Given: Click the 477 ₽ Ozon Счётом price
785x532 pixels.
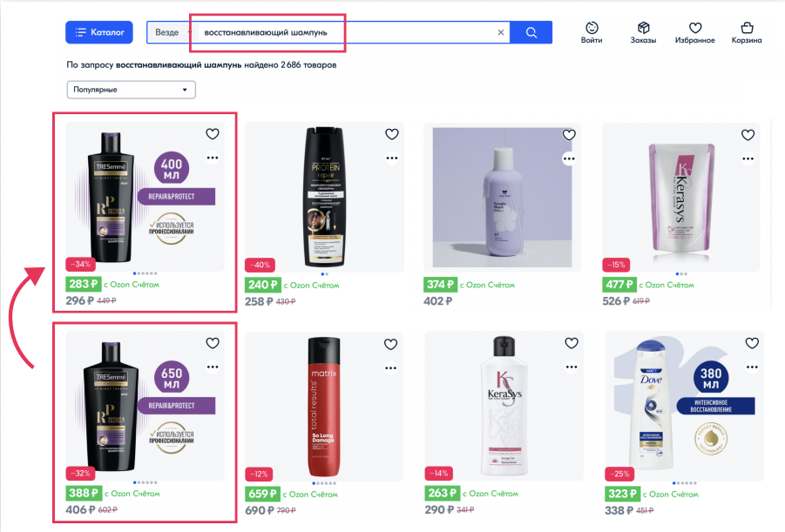Looking at the screenshot, I should [619, 285].
